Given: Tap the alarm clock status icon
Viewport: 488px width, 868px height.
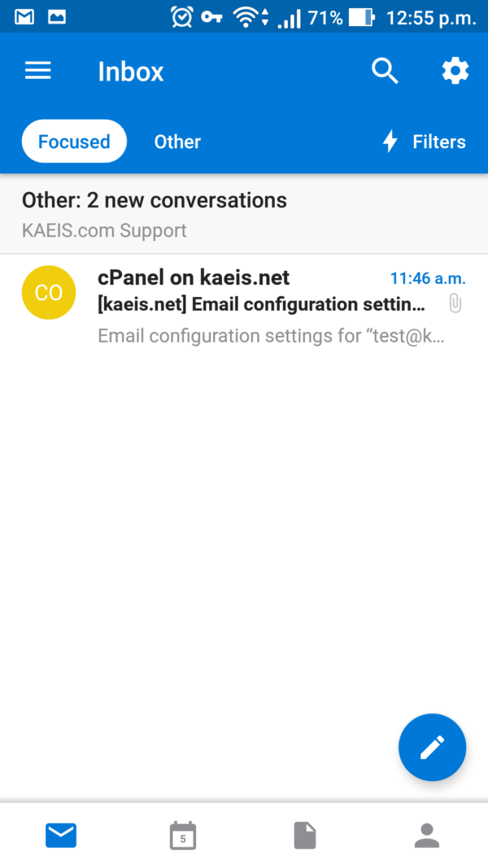Looking at the screenshot, I should click(x=182, y=16).
